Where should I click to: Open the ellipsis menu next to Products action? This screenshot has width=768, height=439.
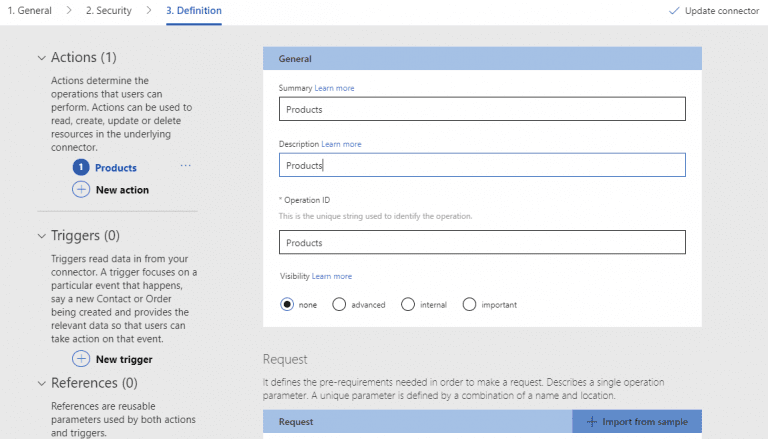[185, 166]
